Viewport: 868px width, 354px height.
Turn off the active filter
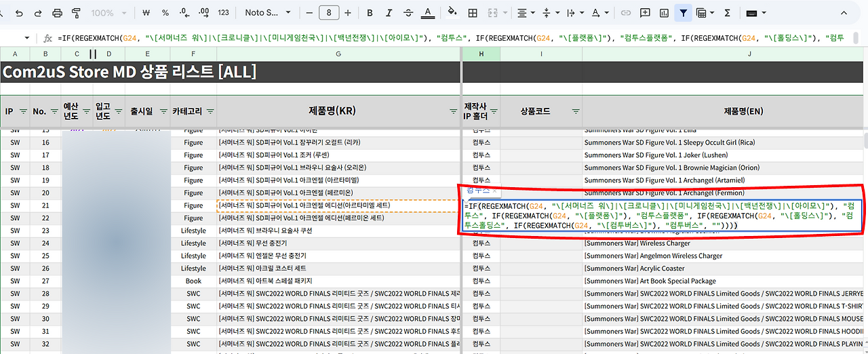point(683,13)
